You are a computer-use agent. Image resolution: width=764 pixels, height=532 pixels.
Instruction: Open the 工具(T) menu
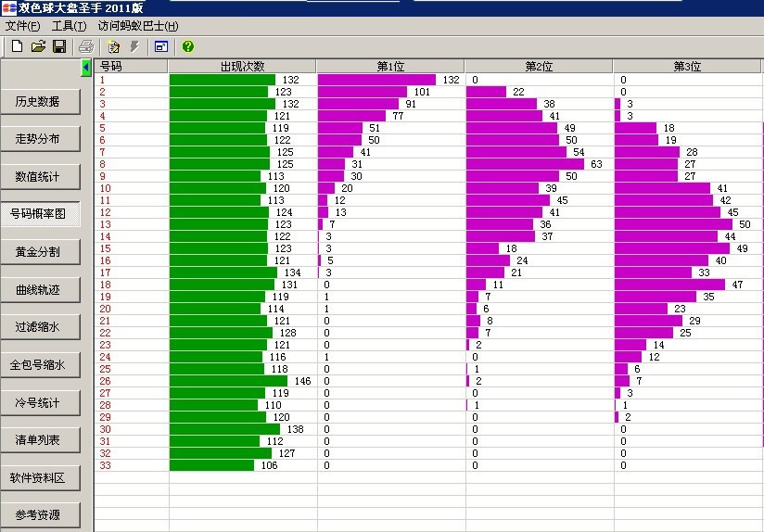coord(69,26)
